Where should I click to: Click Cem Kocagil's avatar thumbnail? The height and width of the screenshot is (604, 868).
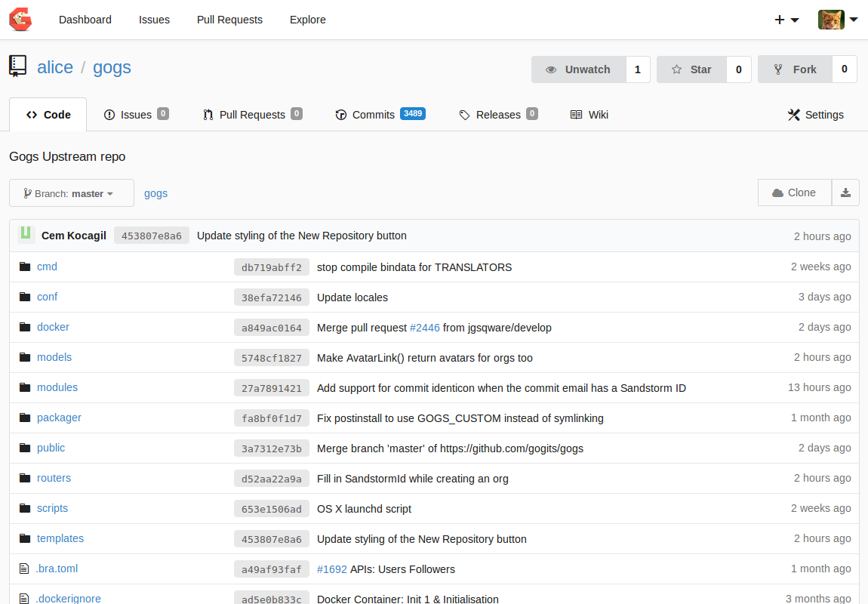(x=26, y=234)
